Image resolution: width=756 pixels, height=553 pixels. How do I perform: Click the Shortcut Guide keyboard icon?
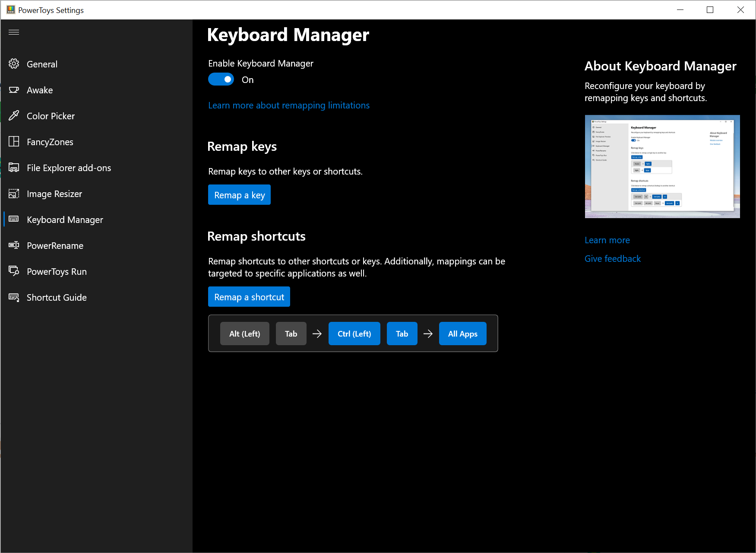[x=14, y=297]
